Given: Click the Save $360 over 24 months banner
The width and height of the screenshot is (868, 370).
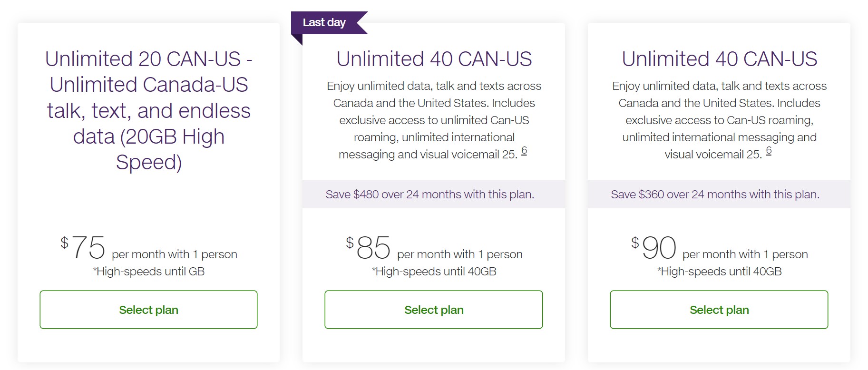Looking at the screenshot, I should 715,194.
